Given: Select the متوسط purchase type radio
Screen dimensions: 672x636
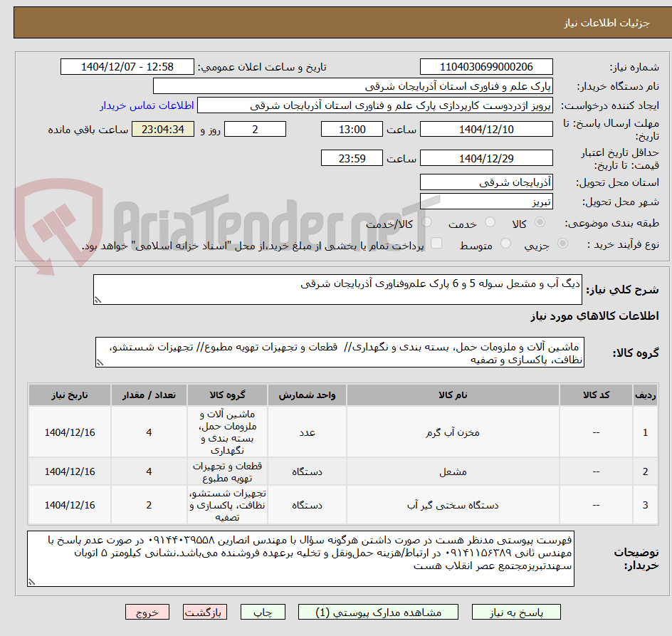Looking at the screenshot, I should point(505,244).
